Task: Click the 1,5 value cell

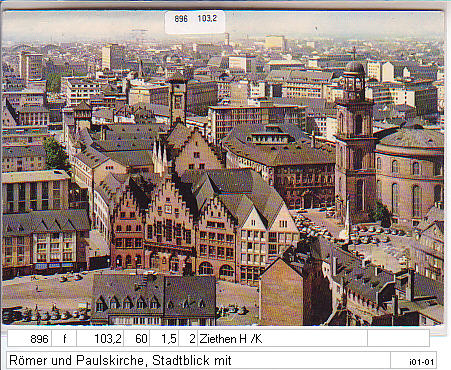Action: click(164, 339)
